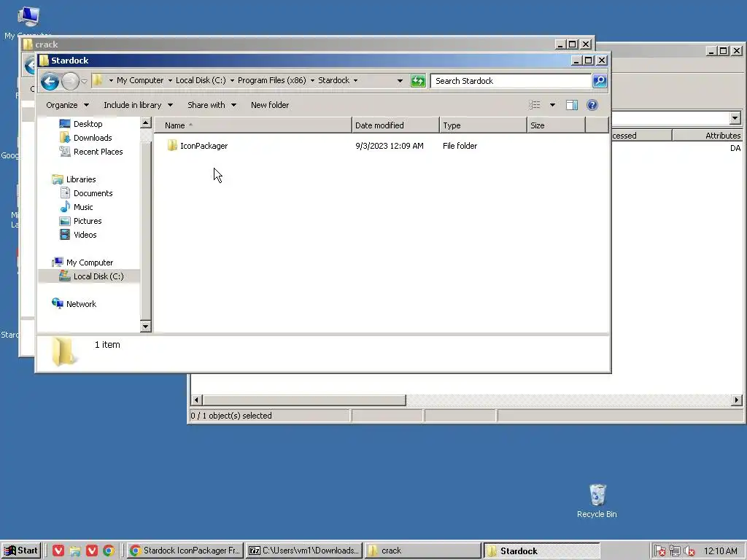Go back with the blue Back arrow

[50, 81]
